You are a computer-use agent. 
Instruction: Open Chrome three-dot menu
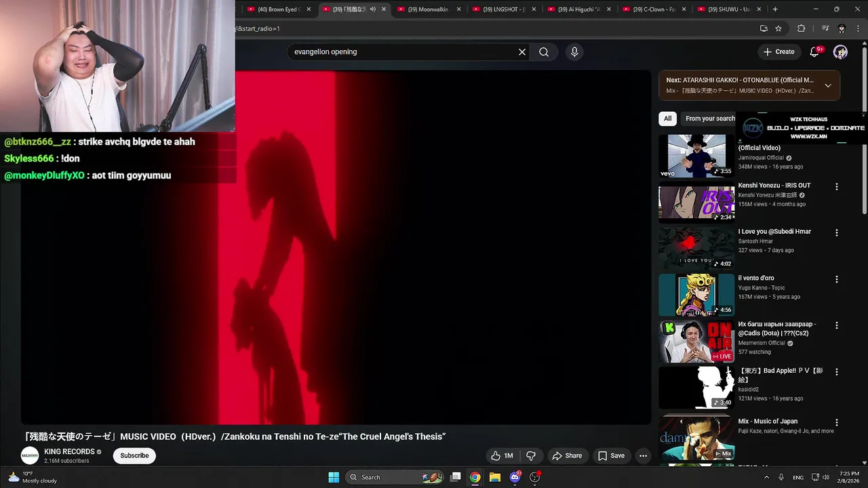(x=858, y=28)
